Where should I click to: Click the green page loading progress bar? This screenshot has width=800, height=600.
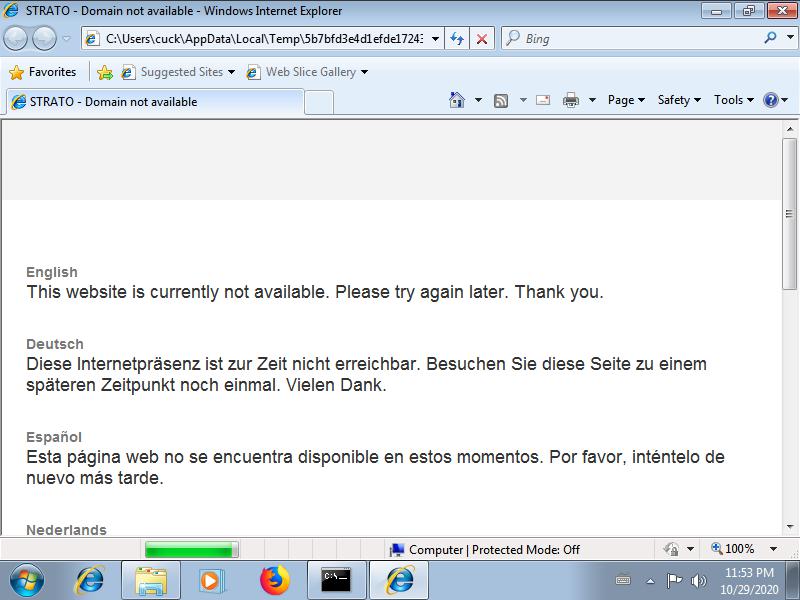pyautogui.click(x=191, y=549)
